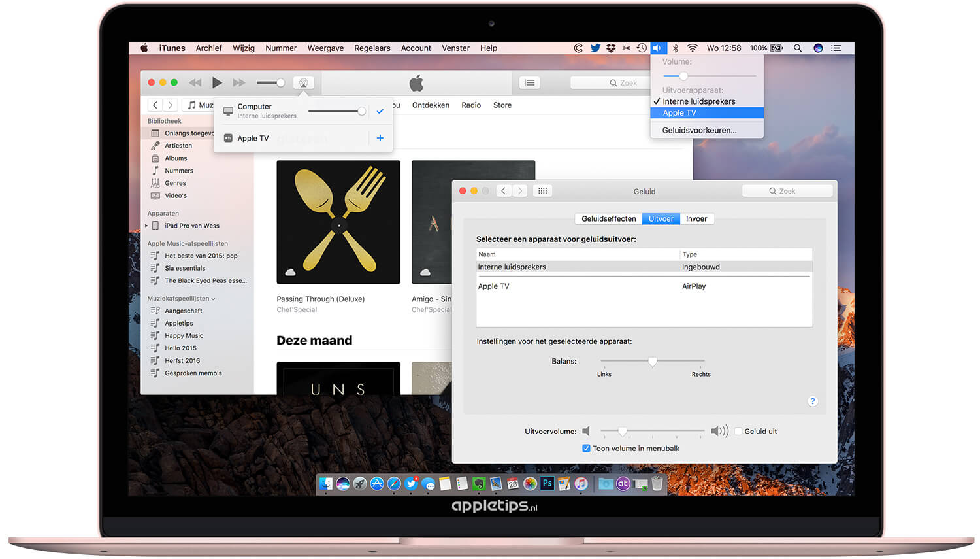This screenshot has width=980, height=559.
Task: Adjust the Uitvoervolume slider
Action: click(653, 431)
